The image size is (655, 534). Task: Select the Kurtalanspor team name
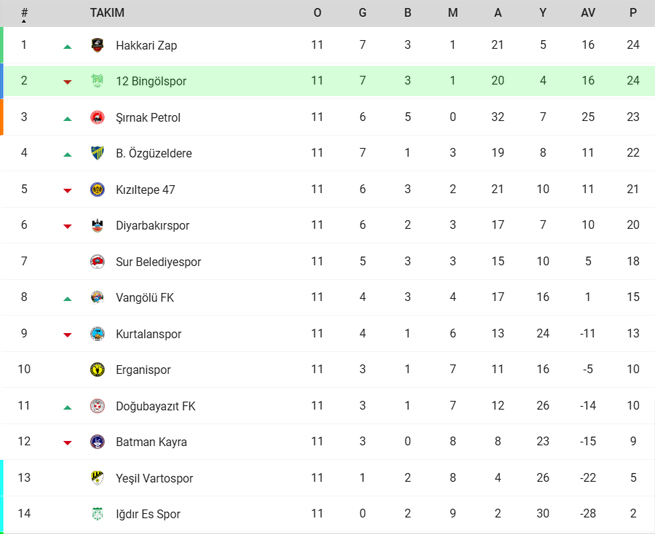[148, 334]
